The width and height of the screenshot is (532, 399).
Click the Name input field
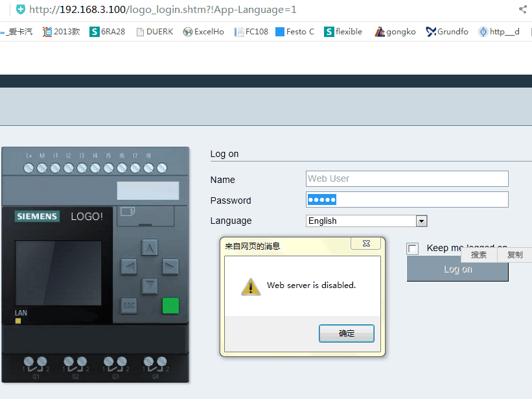407,178
